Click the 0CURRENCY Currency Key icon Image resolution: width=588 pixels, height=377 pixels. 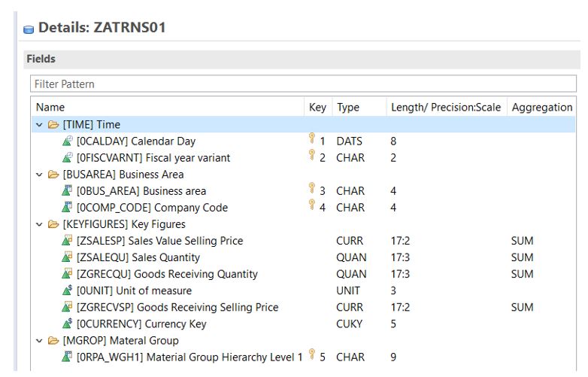[68, 324]
